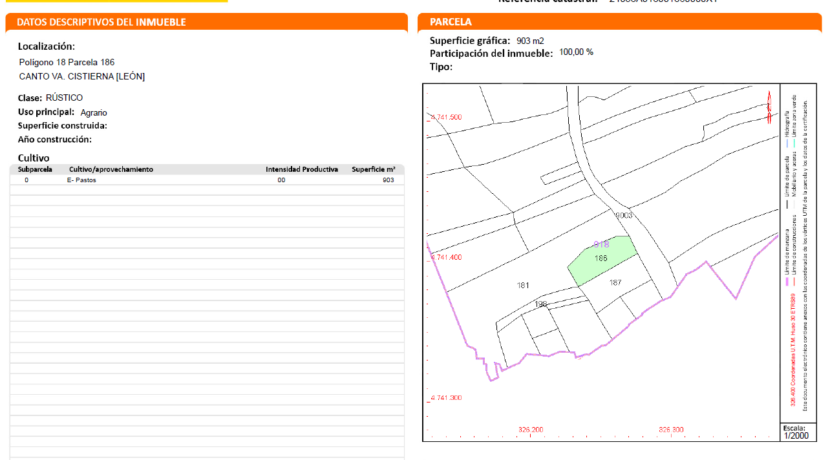830x460 pixels.
Task: Click the Subparcela column header
Action: tap(35, 169)
